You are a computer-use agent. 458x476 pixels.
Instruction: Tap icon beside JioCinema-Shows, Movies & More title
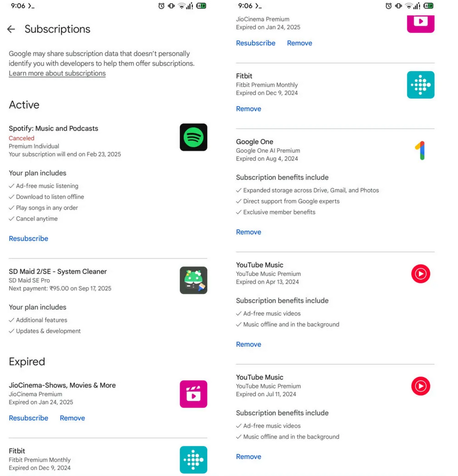click(x=193, y=394)
